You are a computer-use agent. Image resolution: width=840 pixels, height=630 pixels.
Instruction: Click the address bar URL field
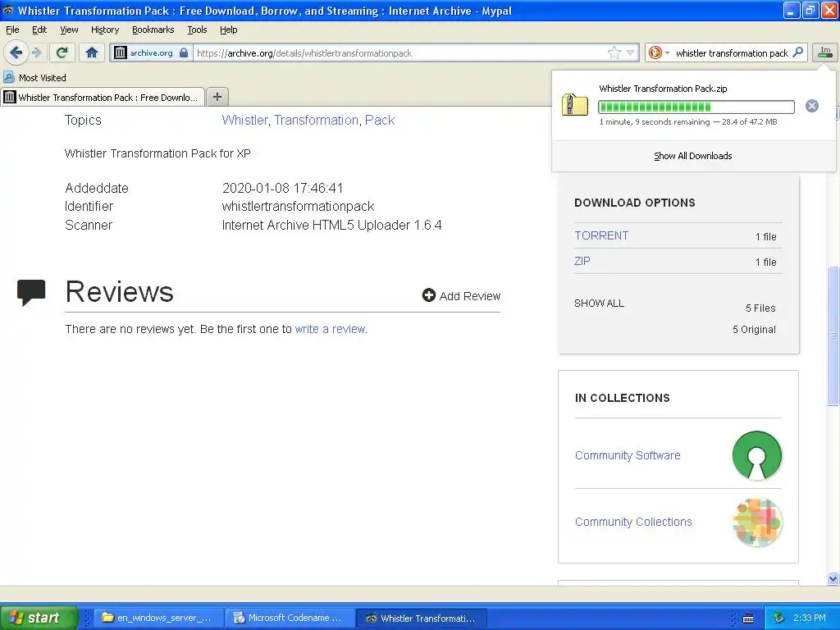coord(400,52)
